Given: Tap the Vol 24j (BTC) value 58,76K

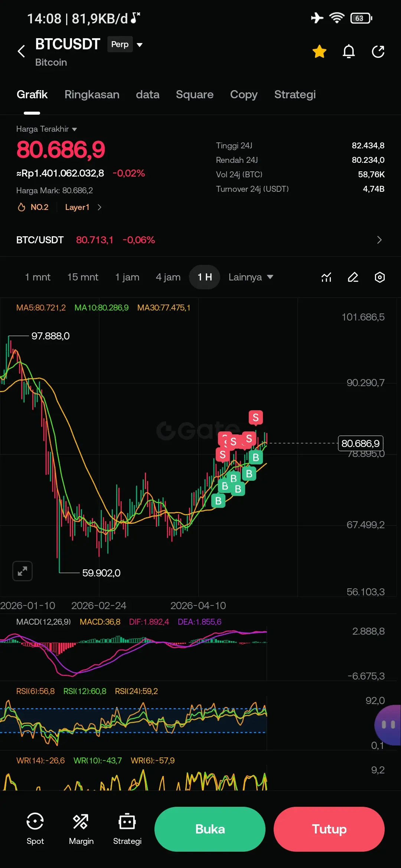Looking at the screenshot, I should pyautogui.click(x=371, y=174).
